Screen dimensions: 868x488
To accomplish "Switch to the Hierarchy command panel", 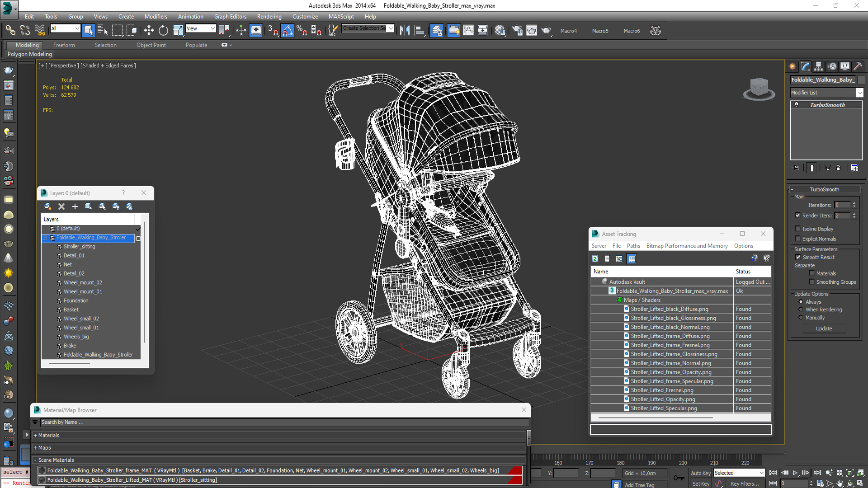I will [x=818, y=66].
